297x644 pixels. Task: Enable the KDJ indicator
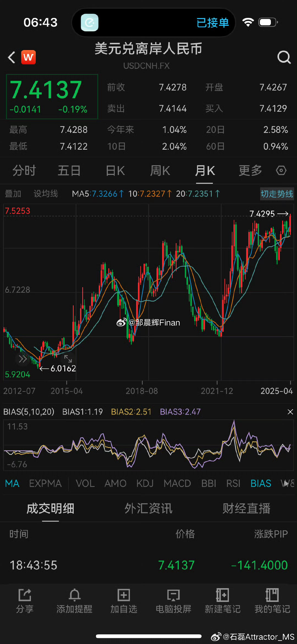click(x=145, y=483)
